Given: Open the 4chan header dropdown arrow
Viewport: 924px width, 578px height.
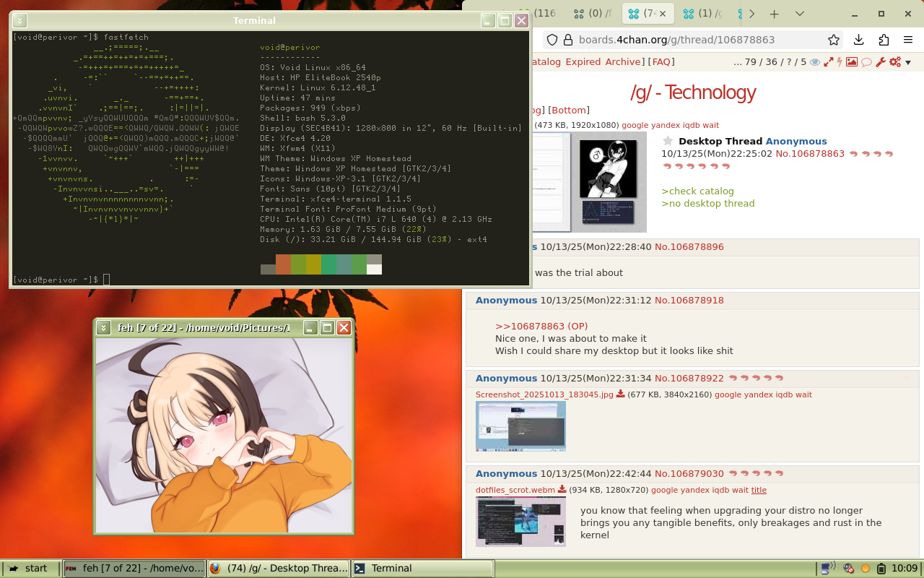Looking at the screenshot, I should pyautogui.click(x=908, y=63).
